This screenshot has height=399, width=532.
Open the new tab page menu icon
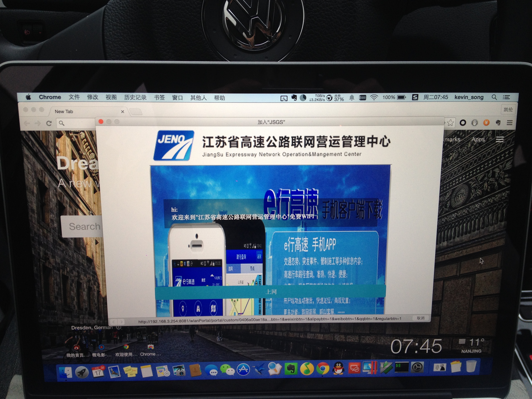click(x=500, y=140)
